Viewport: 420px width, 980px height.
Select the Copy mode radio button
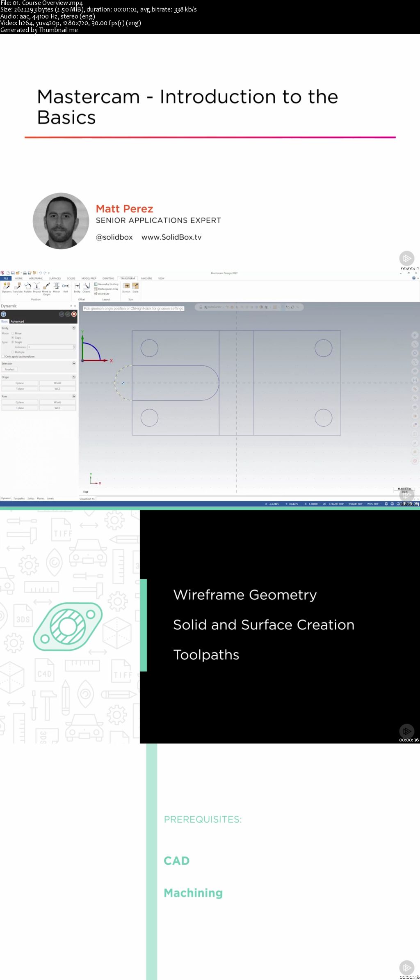13,337
